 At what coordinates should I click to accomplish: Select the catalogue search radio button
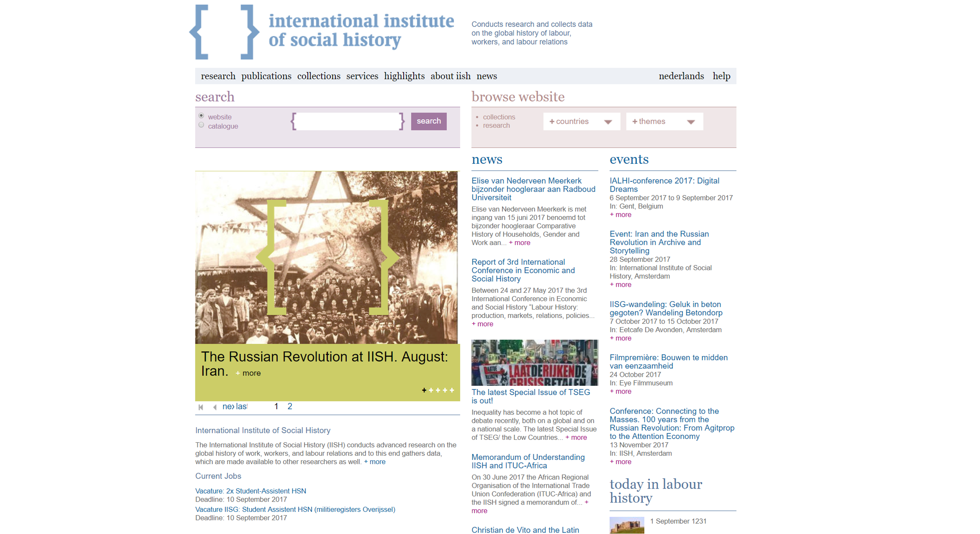tap(201, 125)
